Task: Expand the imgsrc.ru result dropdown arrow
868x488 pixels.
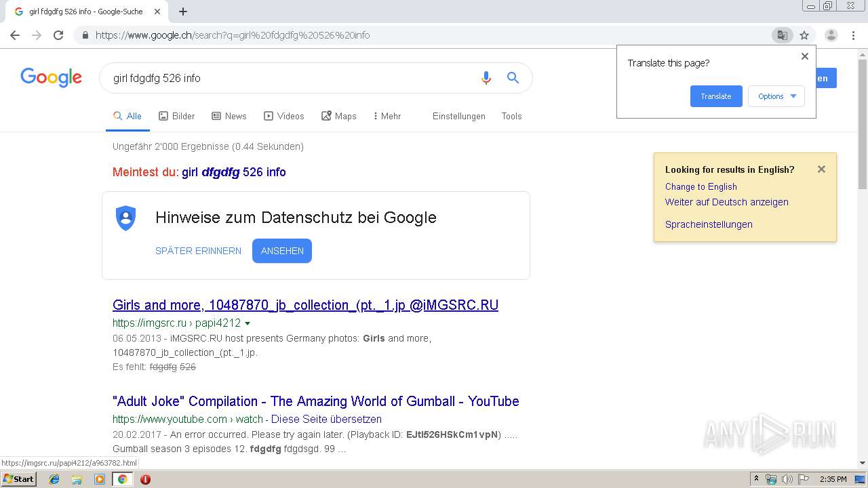Action: pos(248,323)
